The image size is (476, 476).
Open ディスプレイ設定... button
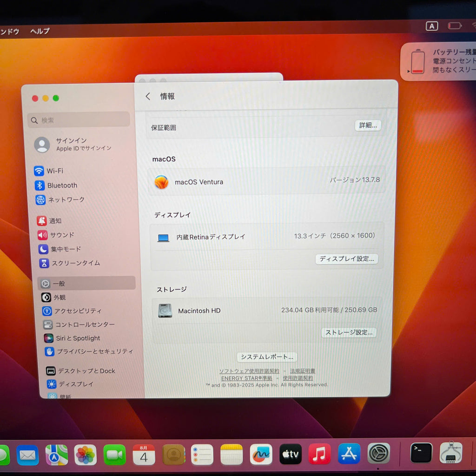(346, 258)
